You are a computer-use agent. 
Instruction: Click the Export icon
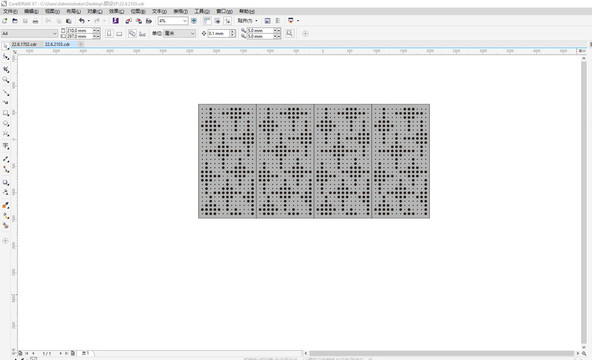pyautogui.click(x=139, y=21)
